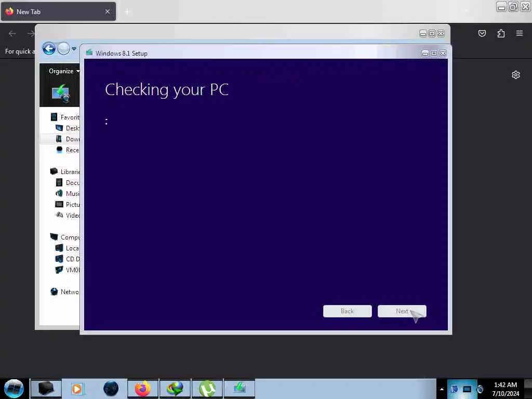Click the Firefox back arrow
The image size is (532, 399).
[12, 33]
